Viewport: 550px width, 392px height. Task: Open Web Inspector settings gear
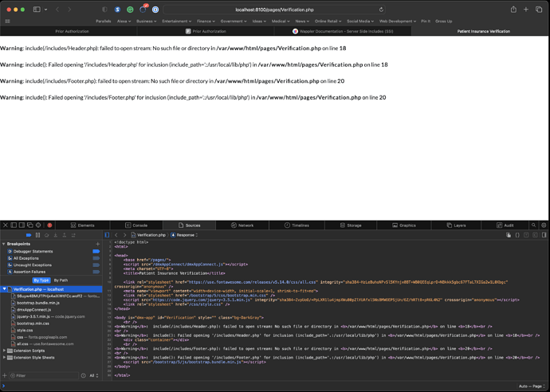[x=544, y=225]
